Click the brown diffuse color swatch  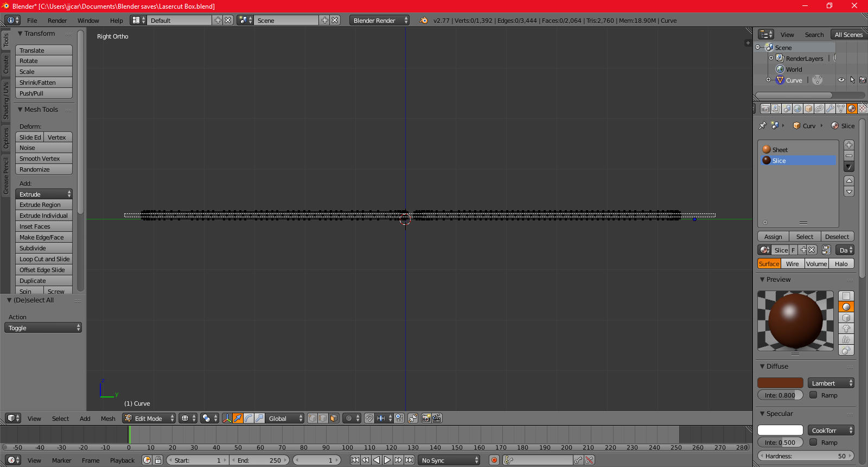point(780,383)
